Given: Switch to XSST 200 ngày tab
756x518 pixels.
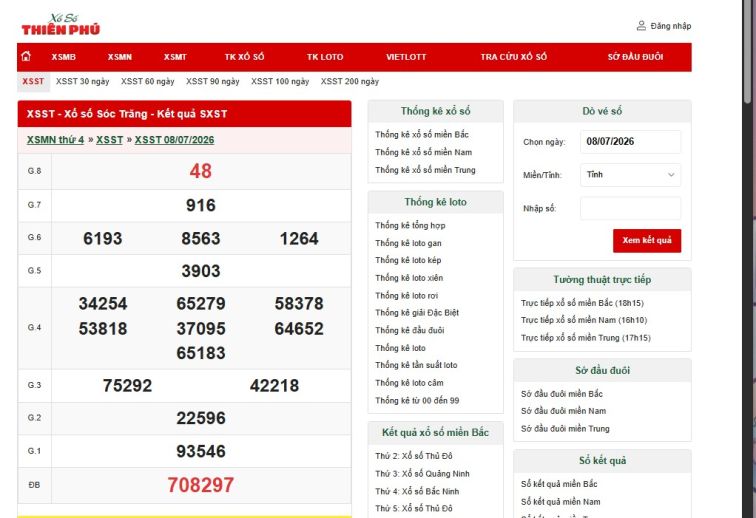Looking at the screenshot, I should click(350, 82).
